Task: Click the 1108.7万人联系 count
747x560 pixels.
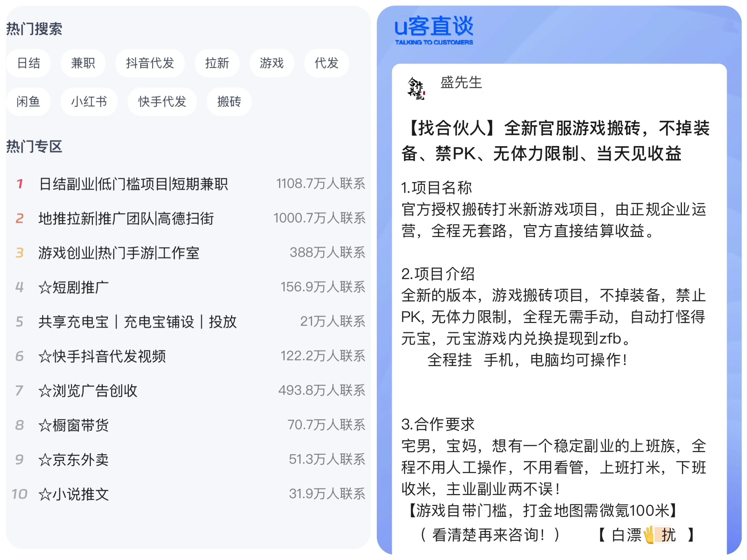Action: (x=321, y=184)
